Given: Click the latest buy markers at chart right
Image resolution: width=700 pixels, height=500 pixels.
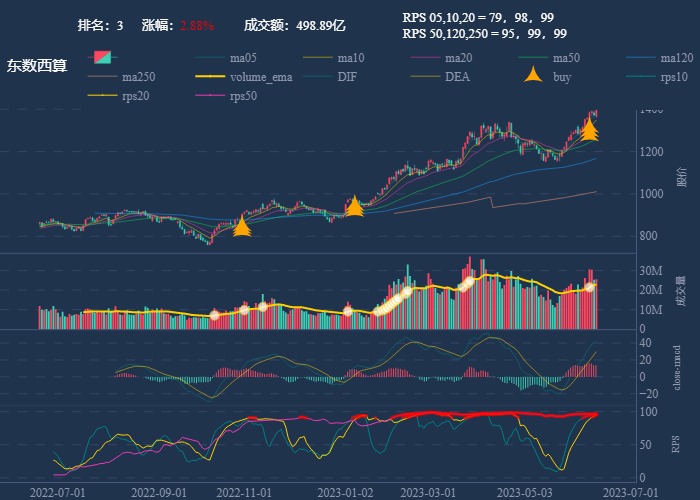Looking at the screenshot, I should pos(590,130).
